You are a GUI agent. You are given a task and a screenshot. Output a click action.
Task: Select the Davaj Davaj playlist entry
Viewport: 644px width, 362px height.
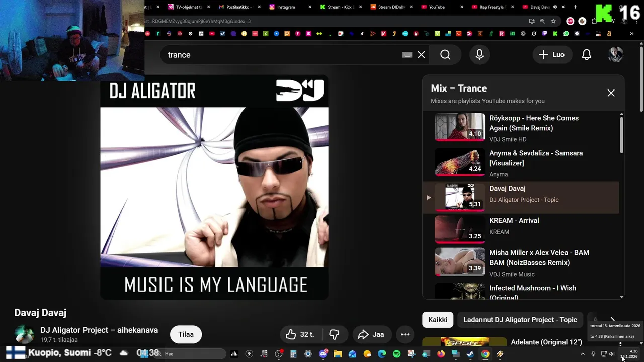pyautogui.click(x=521, y=198)
